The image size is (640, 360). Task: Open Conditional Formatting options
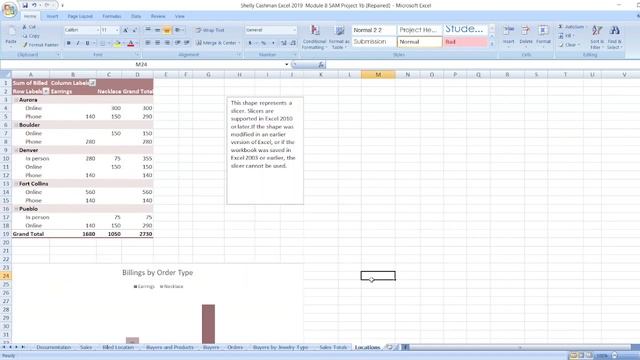314,37
